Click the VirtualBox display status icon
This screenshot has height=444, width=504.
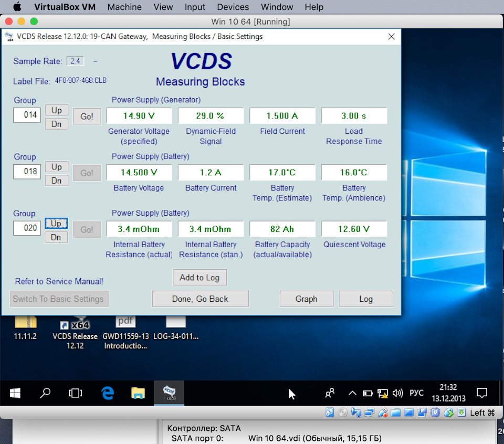409,412
